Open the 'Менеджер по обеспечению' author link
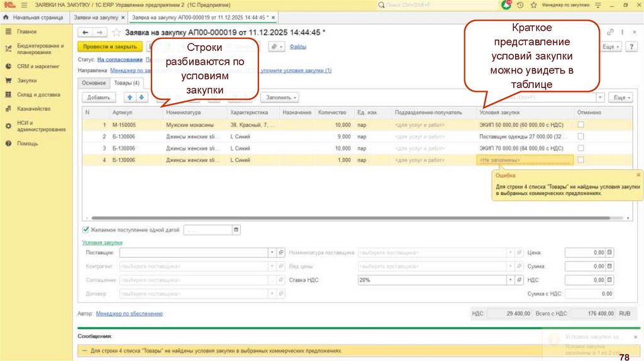 point(129,313)
